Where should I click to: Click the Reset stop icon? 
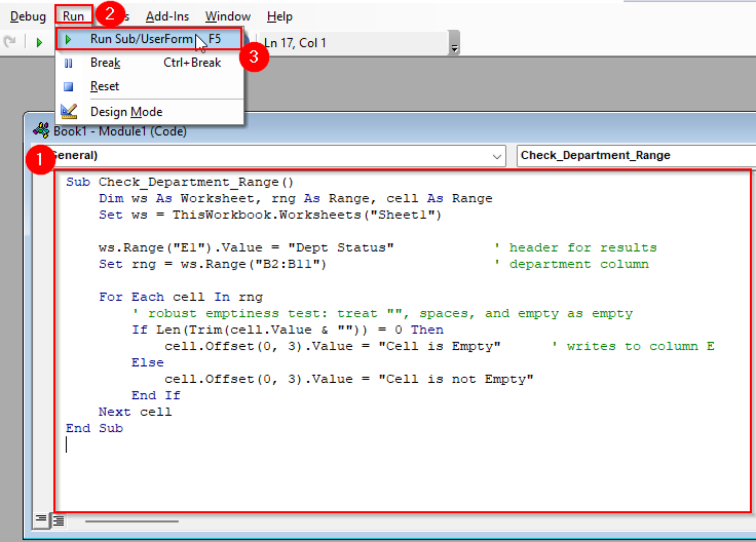coord(68,86)
